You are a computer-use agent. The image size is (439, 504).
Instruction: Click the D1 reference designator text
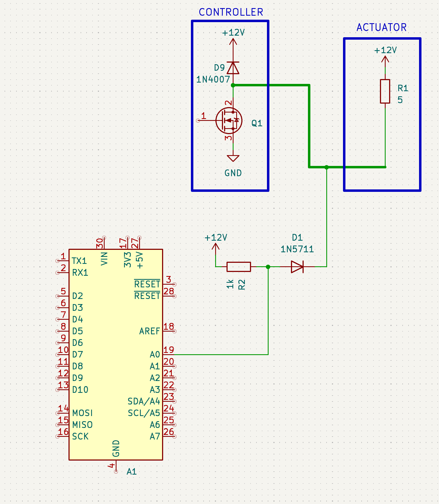[297, 237]
